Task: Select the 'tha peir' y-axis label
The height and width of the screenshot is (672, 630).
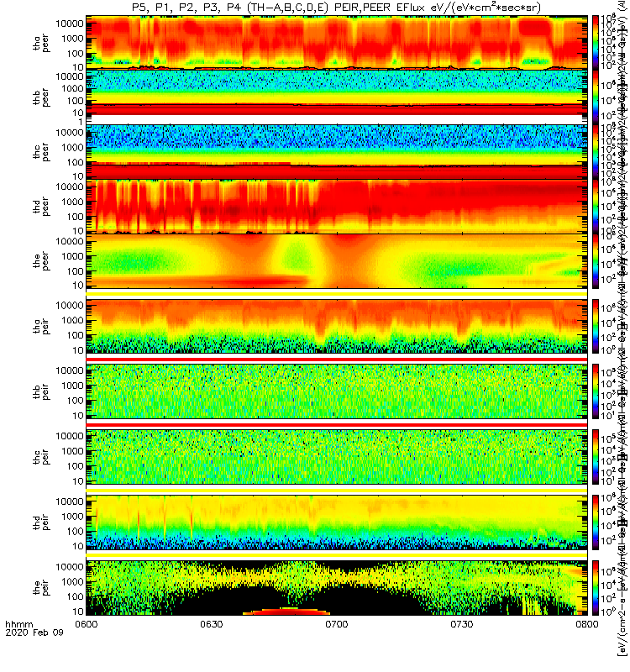Action: (41, 326)
